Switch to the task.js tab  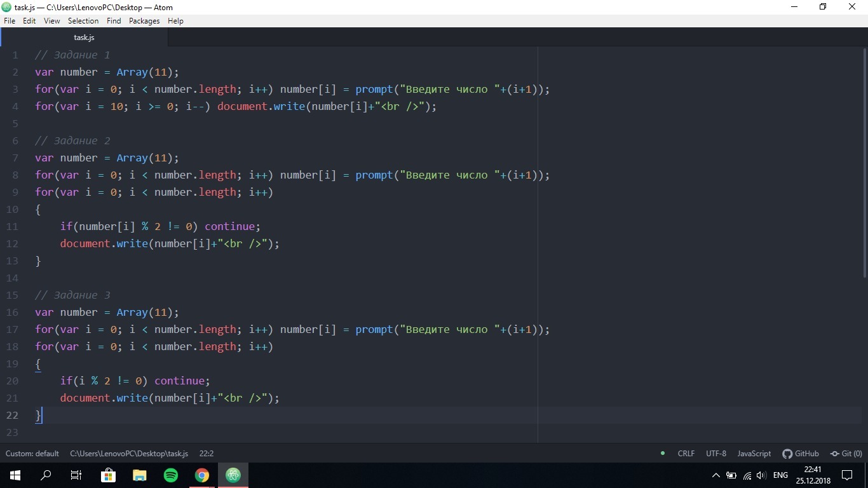[x=84, y=37]
